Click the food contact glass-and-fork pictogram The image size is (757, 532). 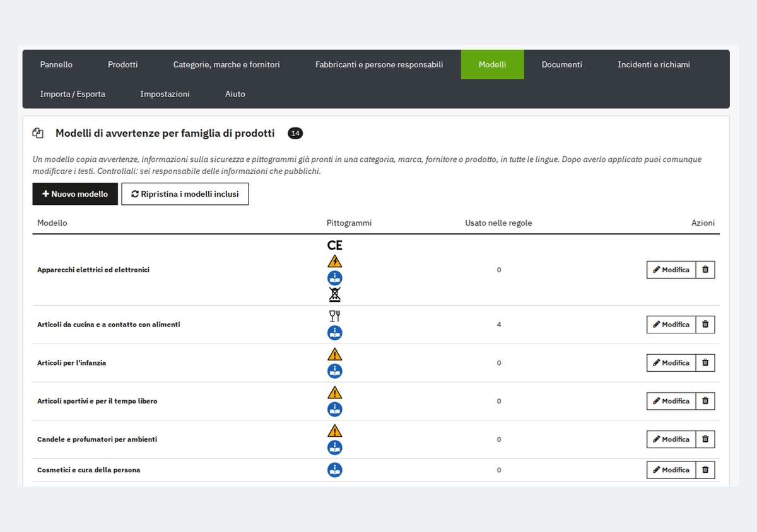click(335, 316)
